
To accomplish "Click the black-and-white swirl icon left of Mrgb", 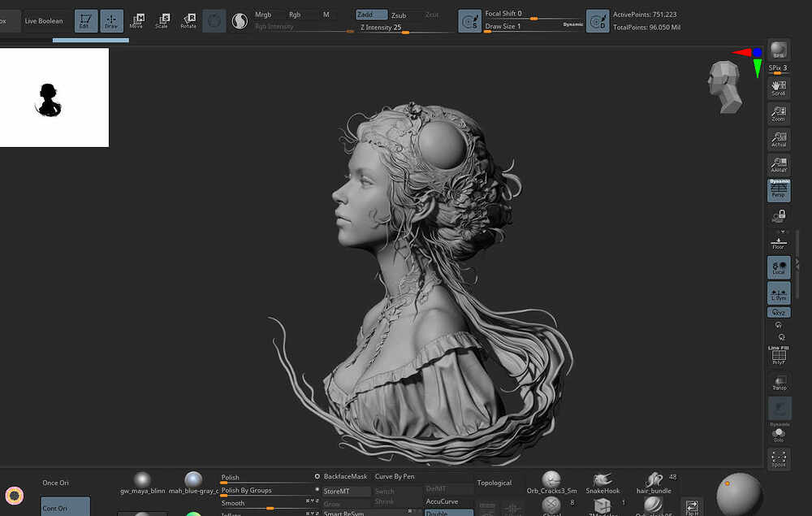I will [x=240, y=21].
